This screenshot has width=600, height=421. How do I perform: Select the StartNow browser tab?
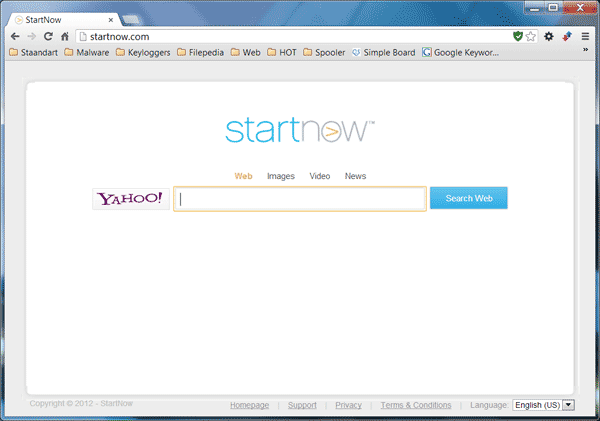pyautogui.click(x=63, y=20)
